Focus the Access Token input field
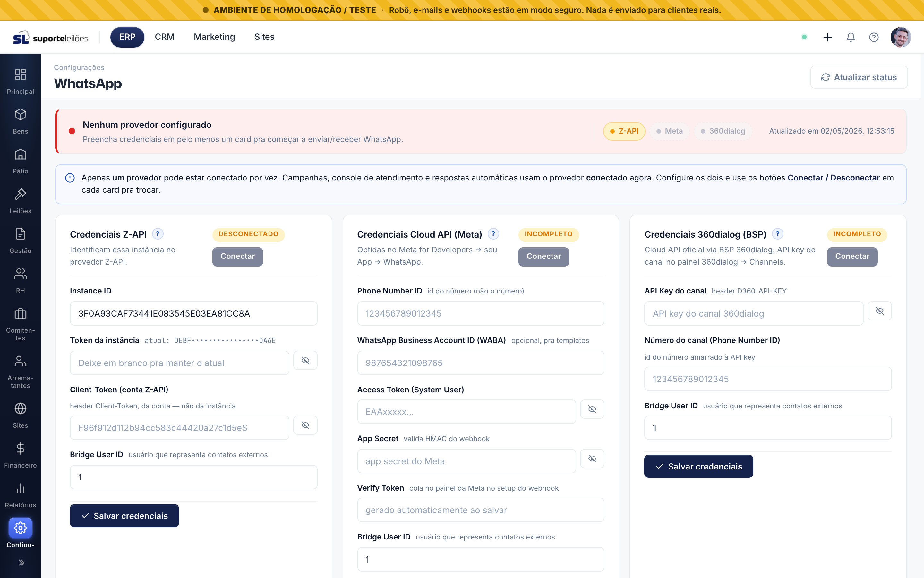Image resolution: width=924 pixels, height=578 pixels. coord(466,412)
